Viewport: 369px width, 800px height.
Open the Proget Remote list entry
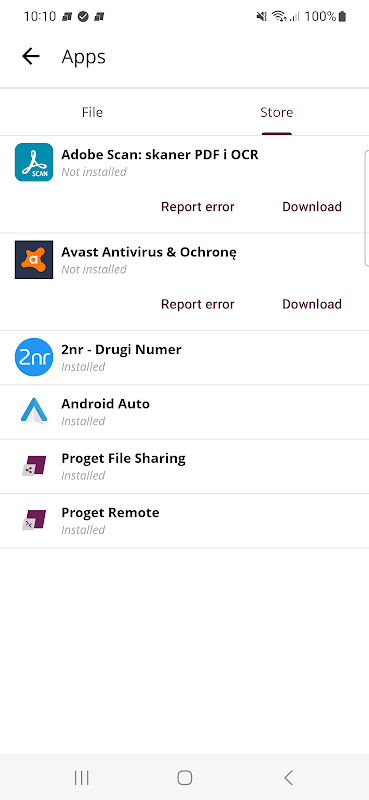(184, 520)
